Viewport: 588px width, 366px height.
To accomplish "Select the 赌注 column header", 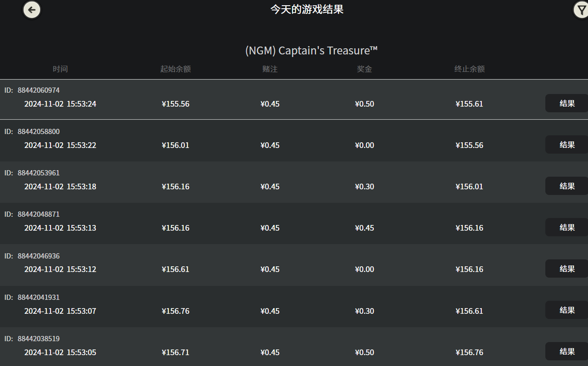I will (270, 69).
